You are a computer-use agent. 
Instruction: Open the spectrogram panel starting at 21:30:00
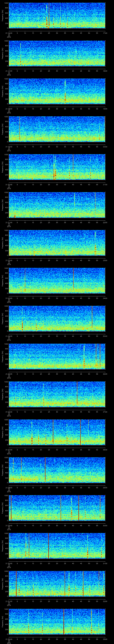[57, 546]
